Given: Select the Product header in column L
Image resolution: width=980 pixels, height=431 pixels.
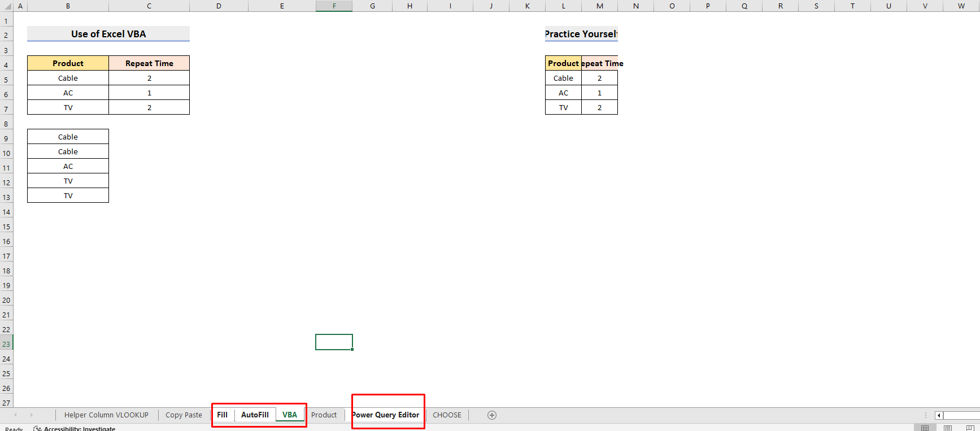Looking at the screenshot, I should point(563,63).
